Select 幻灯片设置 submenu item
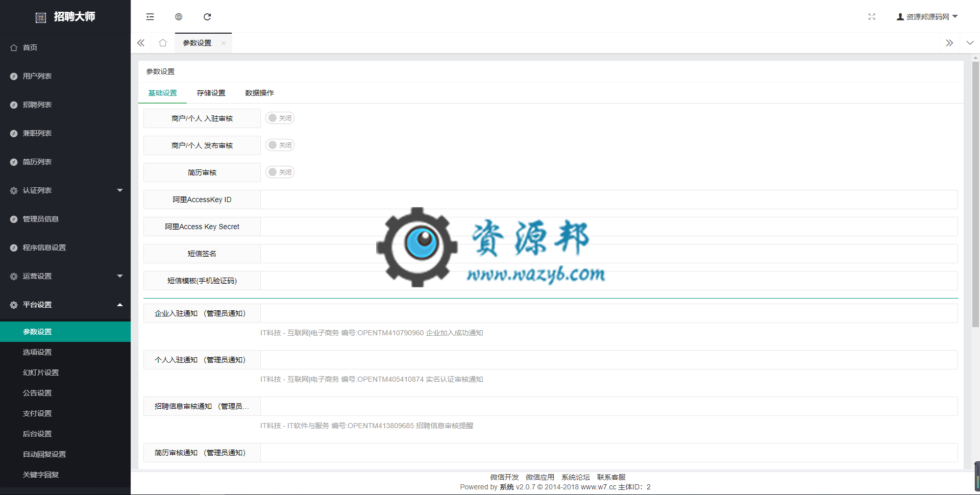The height and width of the screenshot is (495, 980). coord(65,373)
